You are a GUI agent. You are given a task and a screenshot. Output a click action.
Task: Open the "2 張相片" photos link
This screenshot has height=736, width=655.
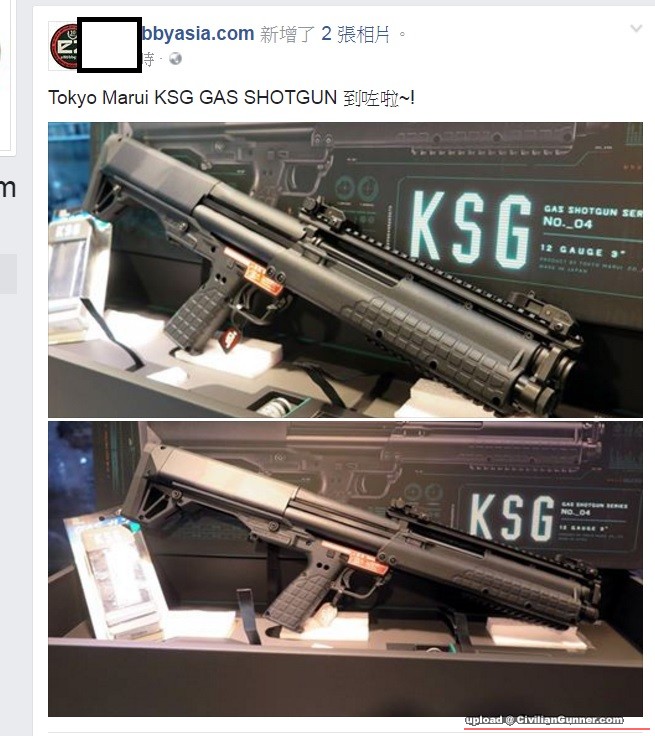click(355, 34)
